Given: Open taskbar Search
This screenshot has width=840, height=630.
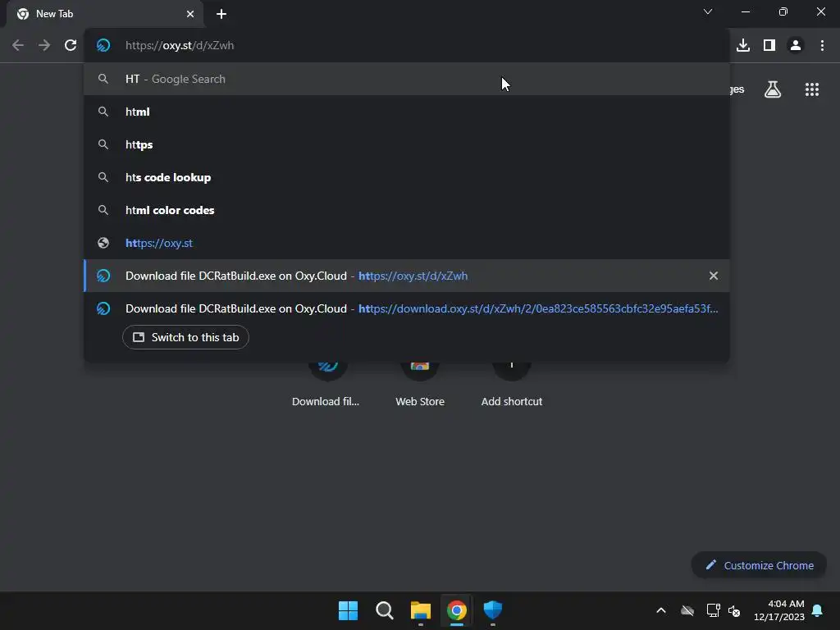Looking at the screenshot, I should pos(384,610).
